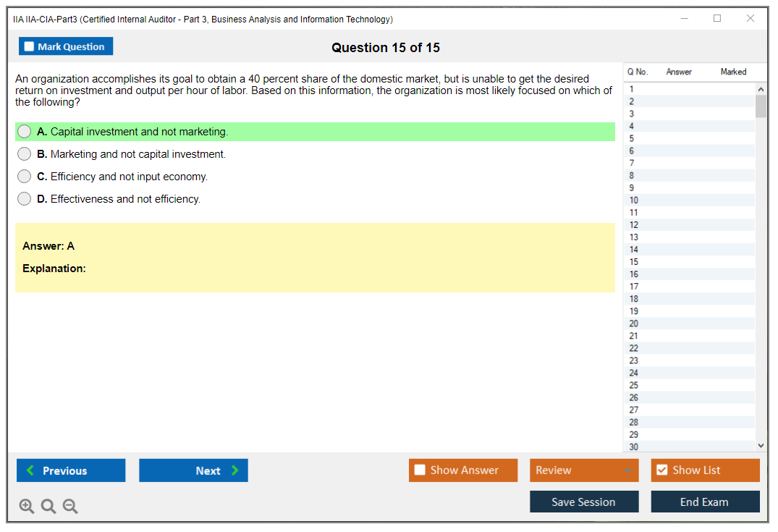Click the question list scroll up arrow
The height and width of the screenshot is (532, 778).
[x=761, y=89]
